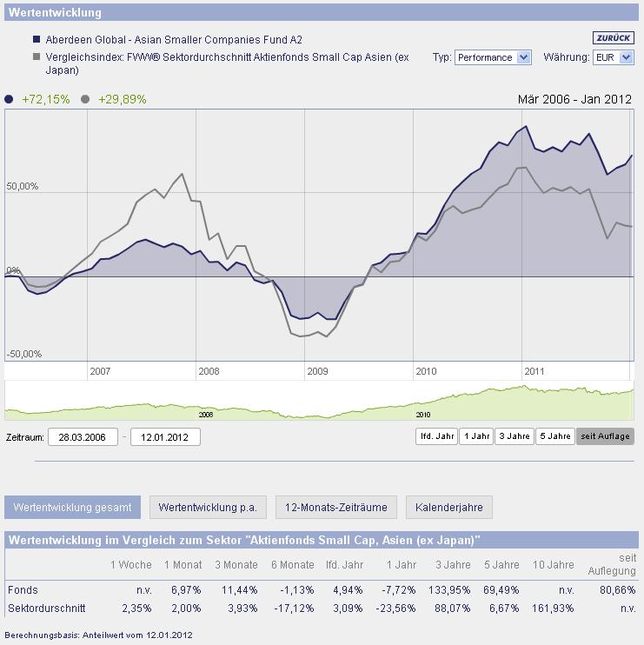
Task: Click the start date field 28.03.2006
Action: click(83, 436)
